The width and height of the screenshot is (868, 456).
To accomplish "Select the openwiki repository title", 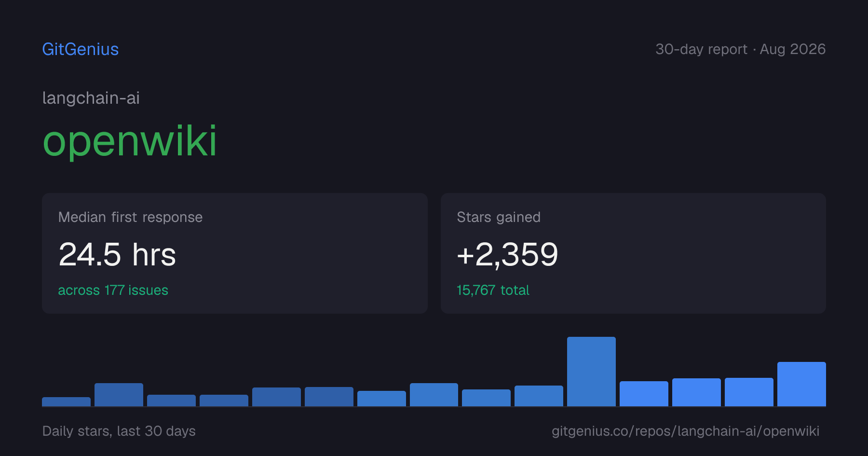I will coord(130,141).
